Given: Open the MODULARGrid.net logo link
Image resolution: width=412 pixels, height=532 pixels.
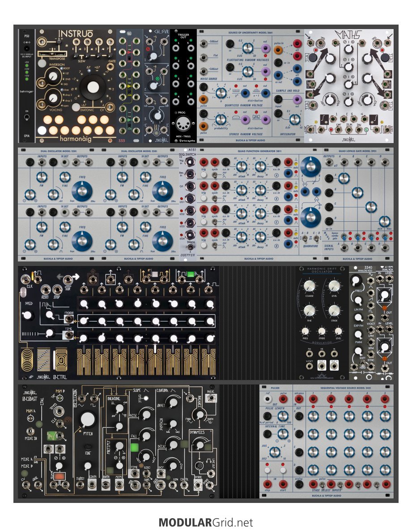Looking at the screenshot, I should coord(206,522).
